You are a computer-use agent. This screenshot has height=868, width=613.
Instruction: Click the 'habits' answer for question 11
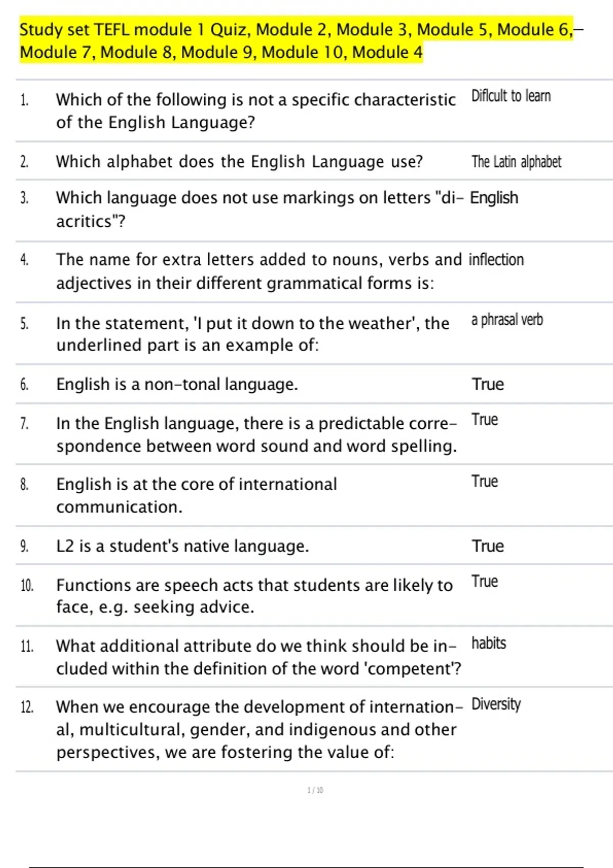[x=488, y=643]
